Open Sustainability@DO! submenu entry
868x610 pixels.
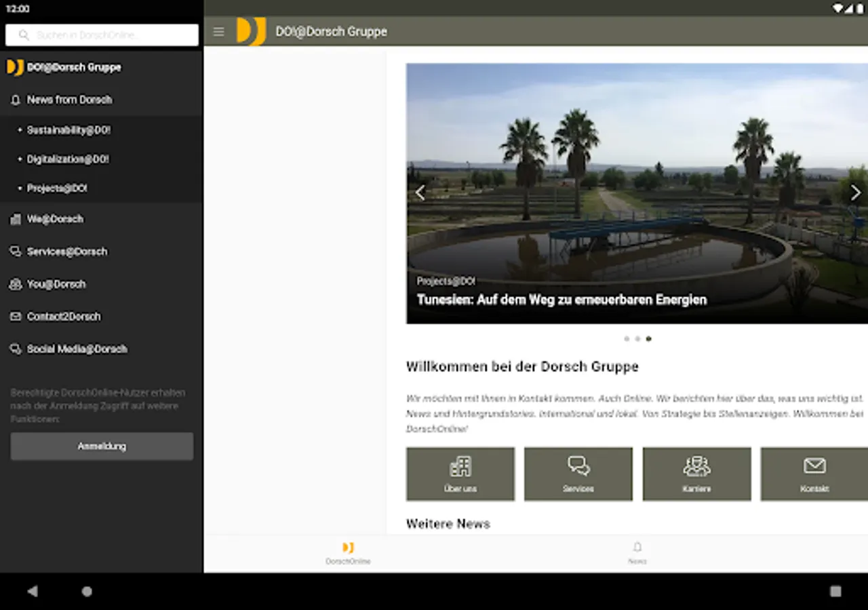102,129
